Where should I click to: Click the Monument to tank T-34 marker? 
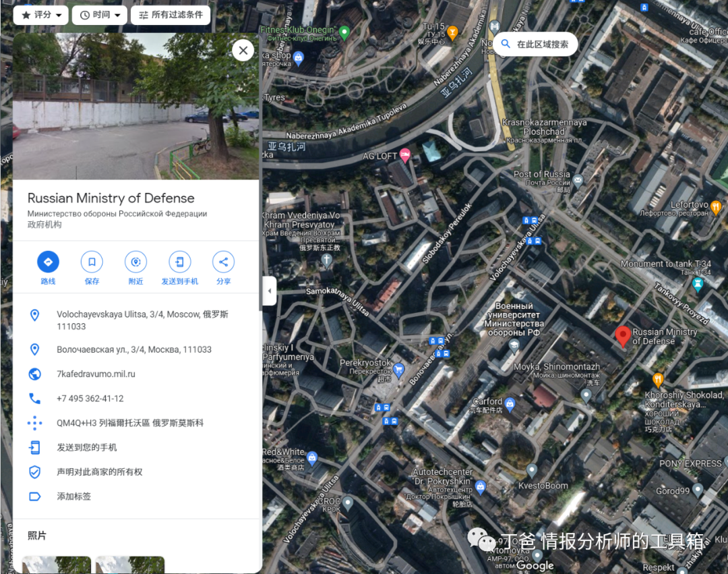pos(697,284)
